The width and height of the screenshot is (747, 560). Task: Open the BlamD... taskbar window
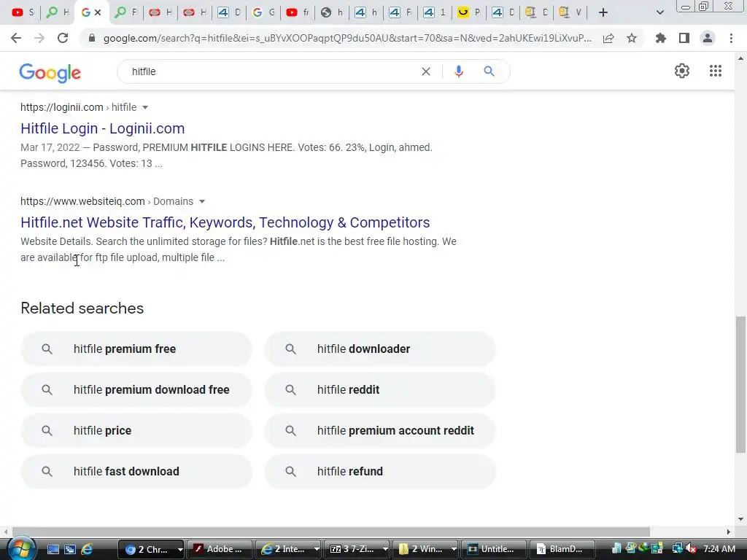click(x=562, y=549)
